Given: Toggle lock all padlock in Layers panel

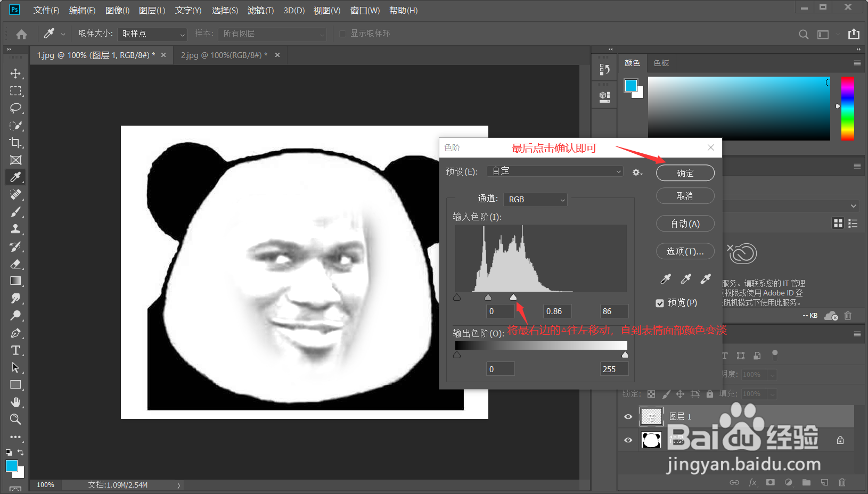Looking at the screenshot, I should 709,394.
